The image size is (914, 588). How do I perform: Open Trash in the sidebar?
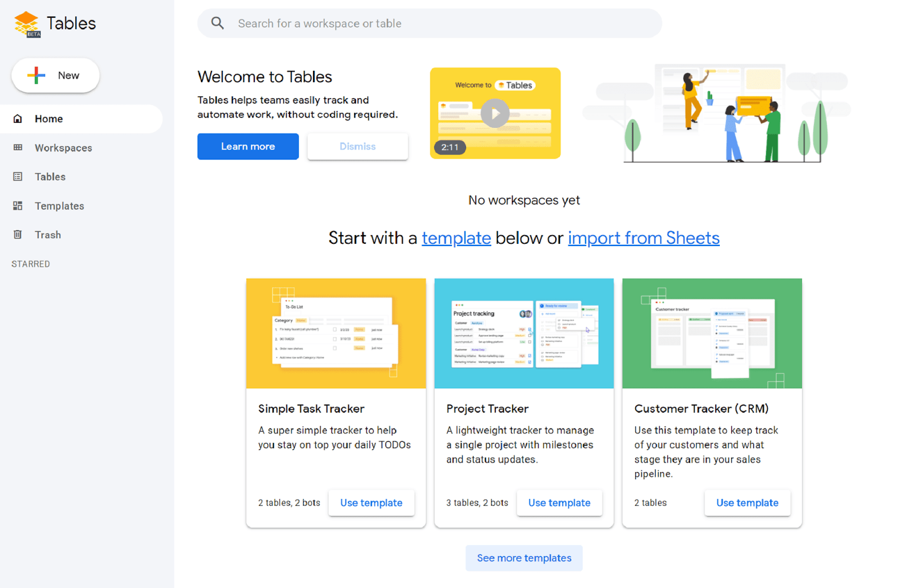(81, 235)
